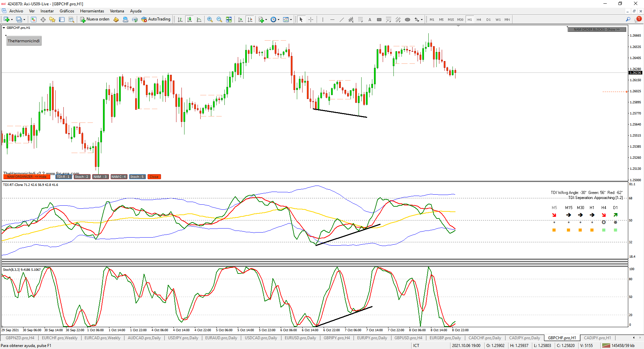Expand the periodicity clock dropdown
Screen dimensions: 644x349
click(278, 19)
